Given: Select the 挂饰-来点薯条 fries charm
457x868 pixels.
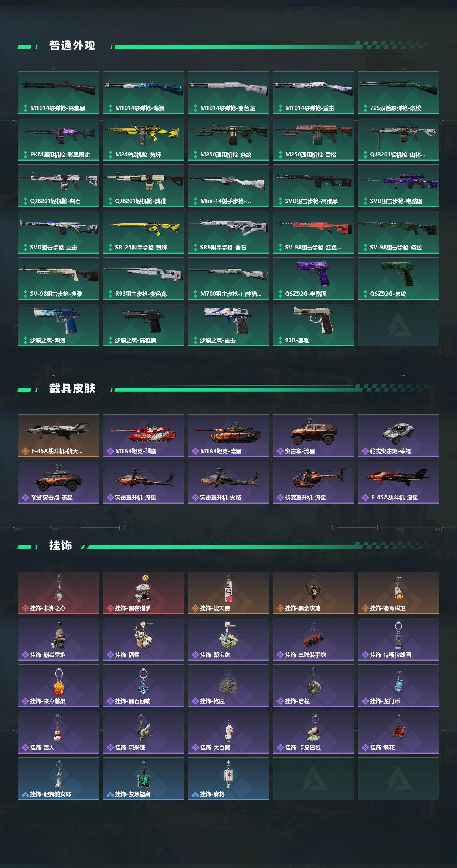Looking at the screenshot, I should click(x=59, y=686).
